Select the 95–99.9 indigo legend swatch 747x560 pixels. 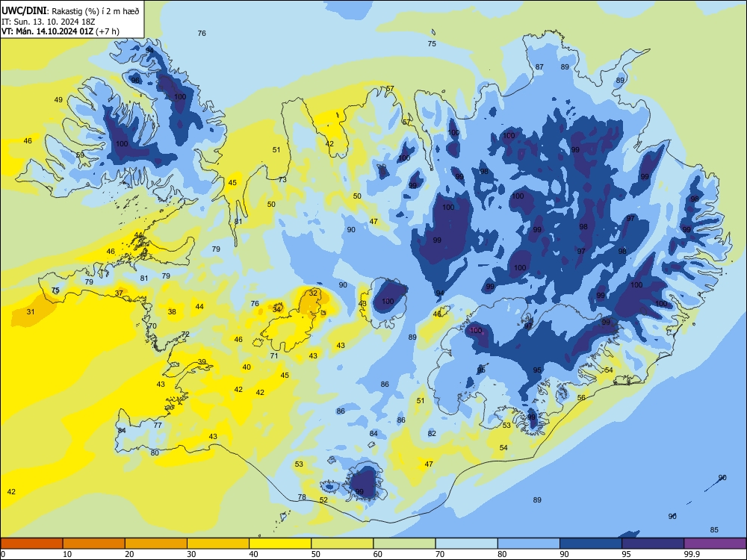click(653, 544)
